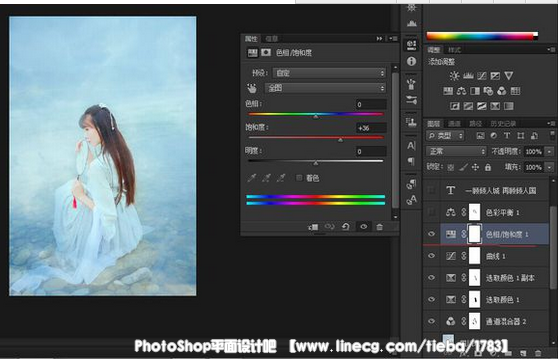Hide the 通道混合器 2 layer
The image size is (558, 363).
pos(431,321)
